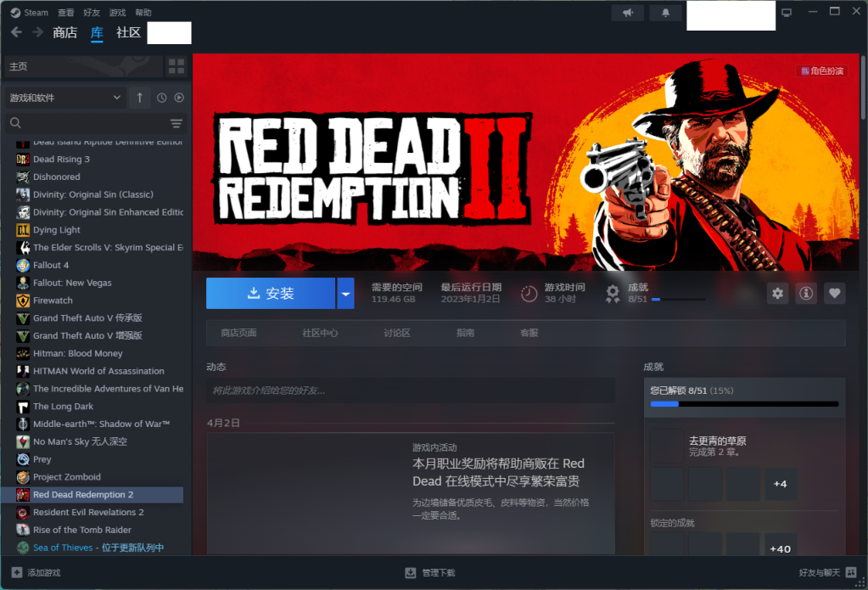Click the main vertical scrollbar

click(x=863, y=87)
